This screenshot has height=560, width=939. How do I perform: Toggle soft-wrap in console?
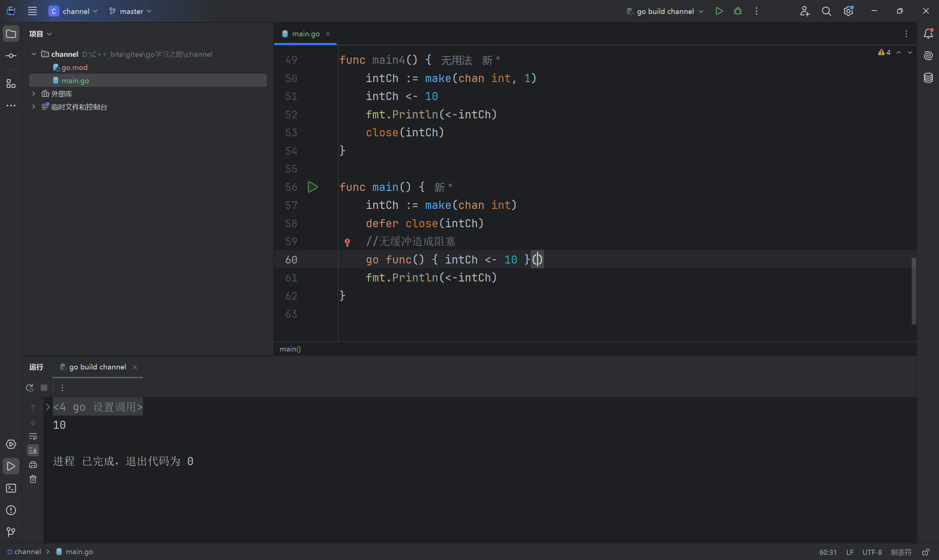[33, 436]
